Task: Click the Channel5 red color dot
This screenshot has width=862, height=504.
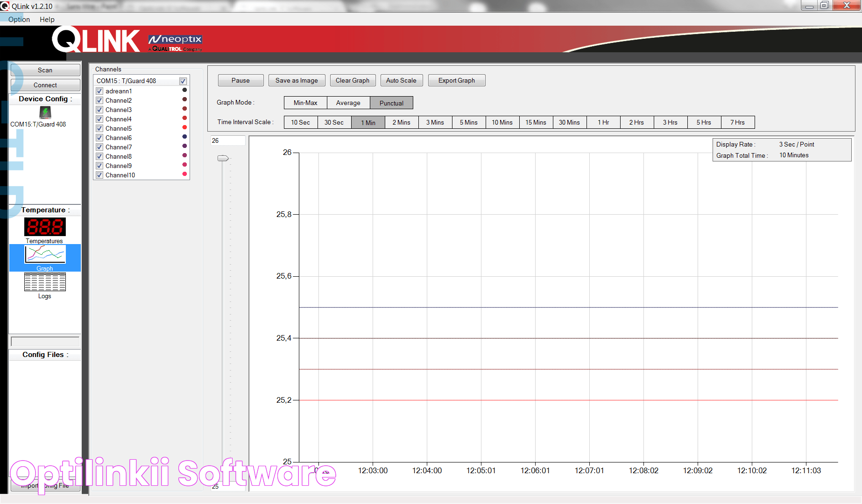Action: [x=184, y=127]
